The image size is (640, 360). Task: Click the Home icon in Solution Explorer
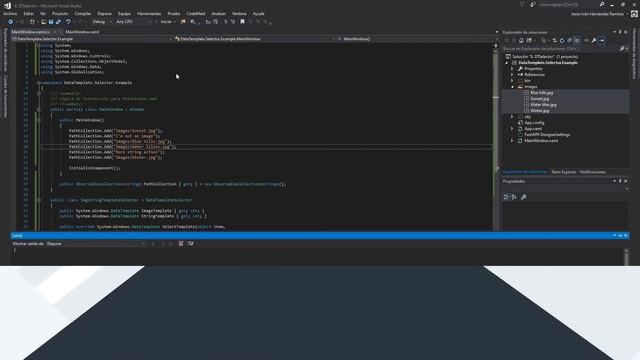coord(521,40)
